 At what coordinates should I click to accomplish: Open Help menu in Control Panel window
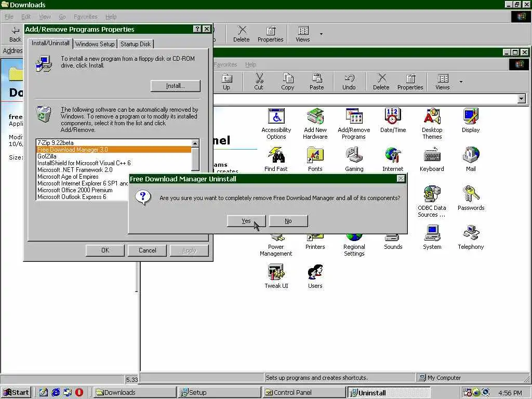(x=251, y=64)
